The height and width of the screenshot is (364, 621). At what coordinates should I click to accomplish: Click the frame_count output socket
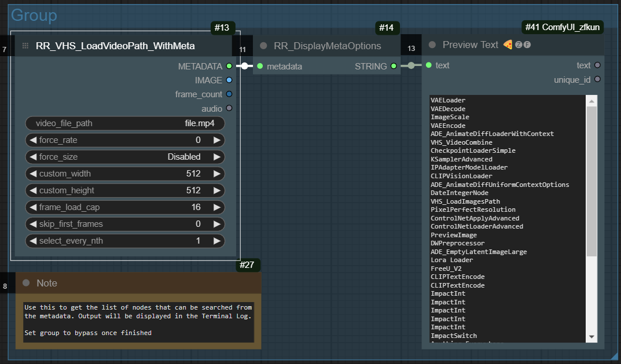pyautogui.click(x=229, y=94)
